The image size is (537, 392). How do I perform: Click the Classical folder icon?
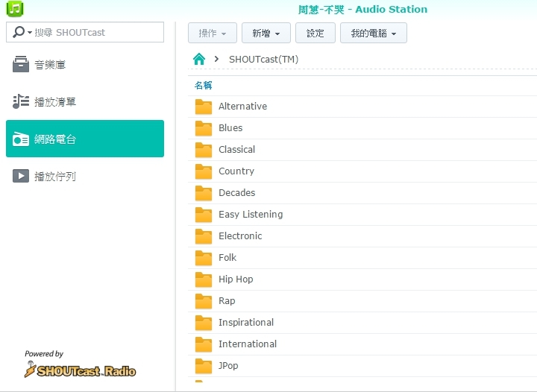tap(204, 150)
